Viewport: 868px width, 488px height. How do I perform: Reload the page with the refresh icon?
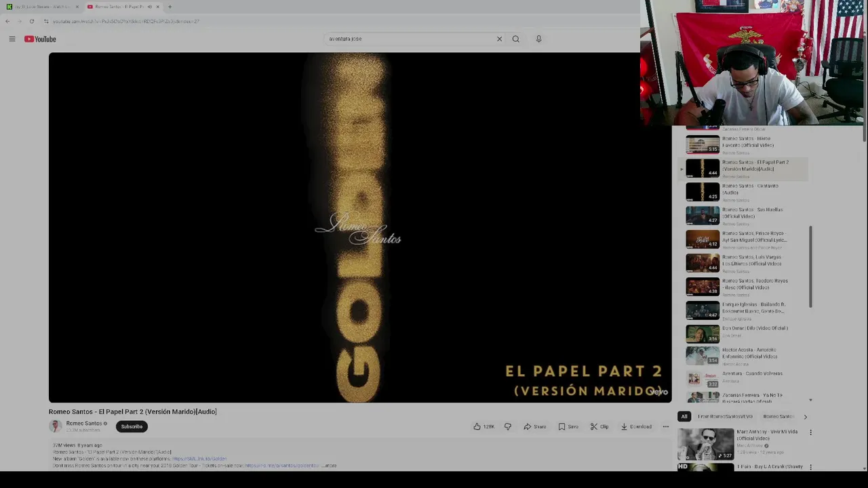tap(31, 21)
